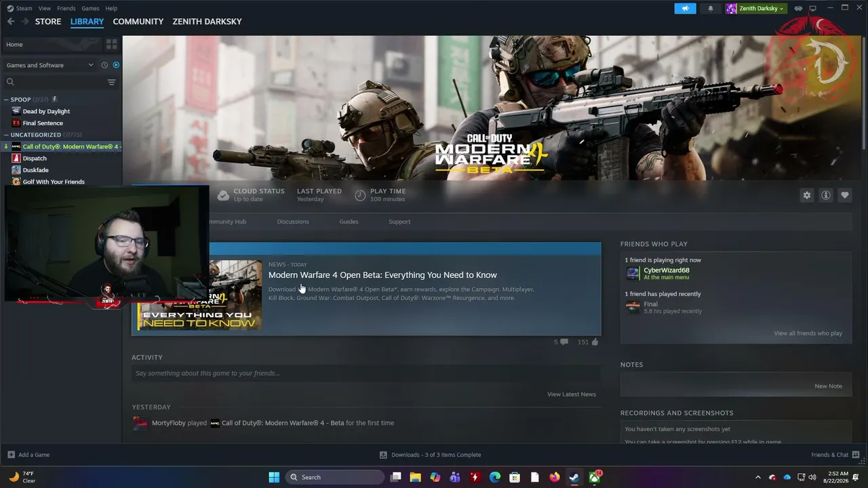The width and height of the screenshot is (868, 488).
Task: Open the game info icon
Action: 826,195
